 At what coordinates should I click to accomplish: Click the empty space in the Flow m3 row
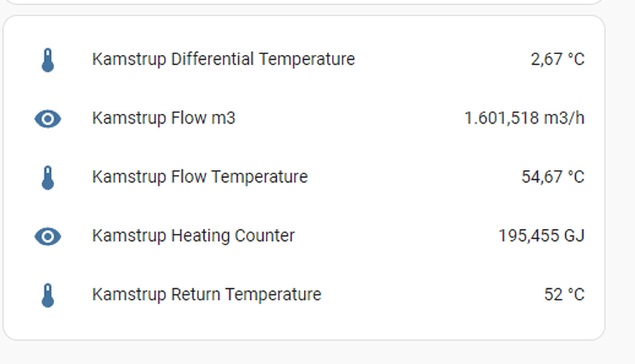coord(348,118)
